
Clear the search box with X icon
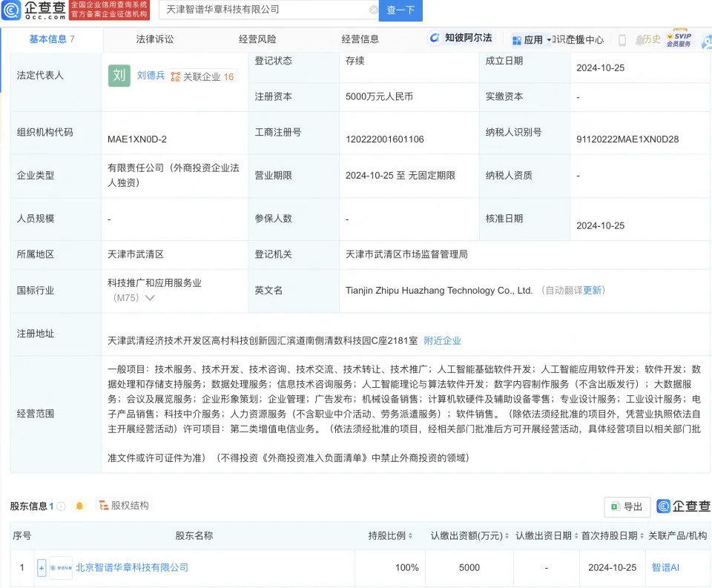[373, 10]
